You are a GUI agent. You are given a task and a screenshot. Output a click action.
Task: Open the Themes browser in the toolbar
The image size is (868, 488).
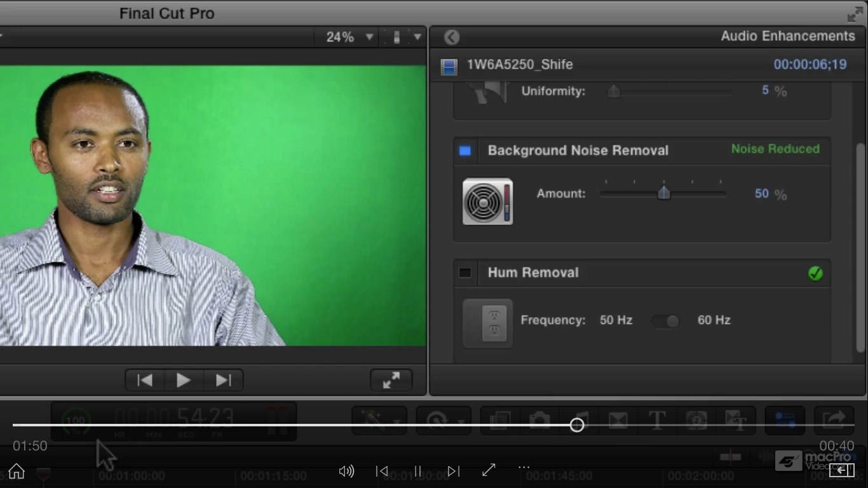tap(736, 421)
